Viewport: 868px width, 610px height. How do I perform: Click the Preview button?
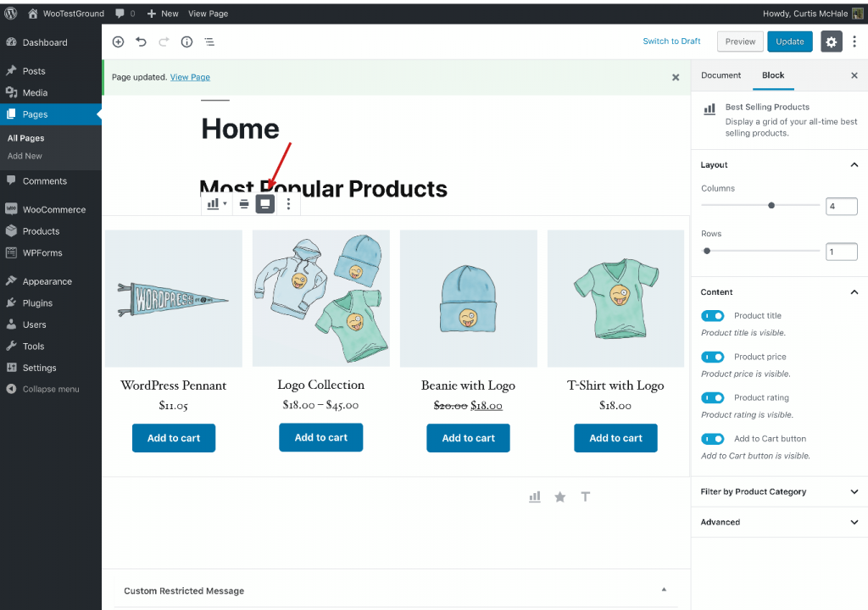(740, 42)
